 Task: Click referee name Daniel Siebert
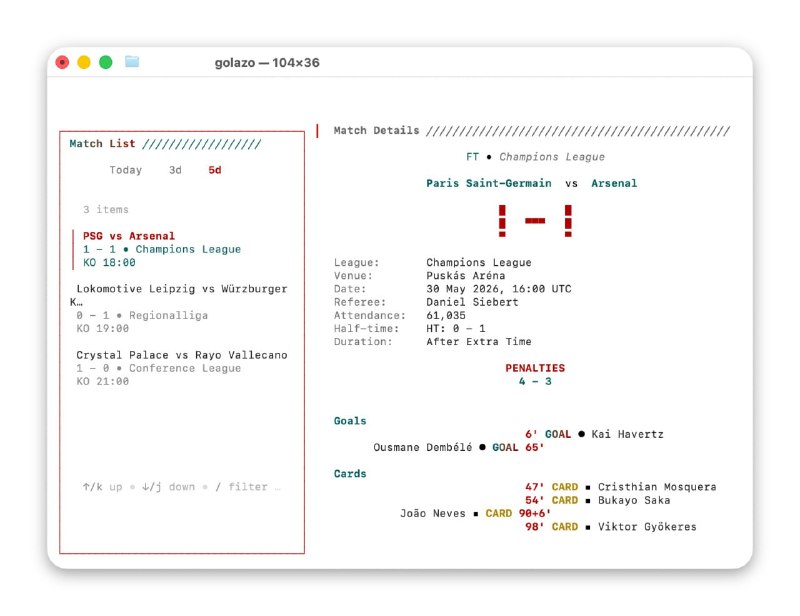coord(472,302)
